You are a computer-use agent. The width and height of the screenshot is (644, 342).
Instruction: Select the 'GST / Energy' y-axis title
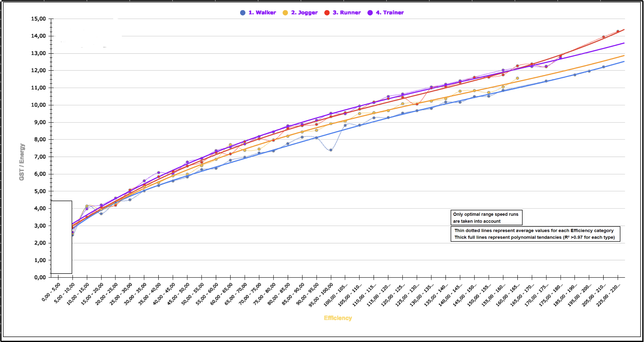(22, 162)
